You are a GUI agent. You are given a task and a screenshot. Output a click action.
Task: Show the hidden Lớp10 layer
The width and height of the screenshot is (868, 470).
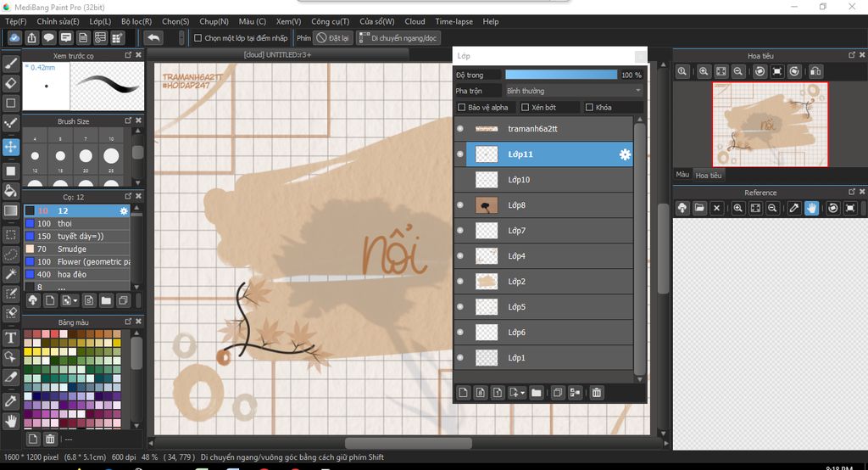[x=460, y=180]
